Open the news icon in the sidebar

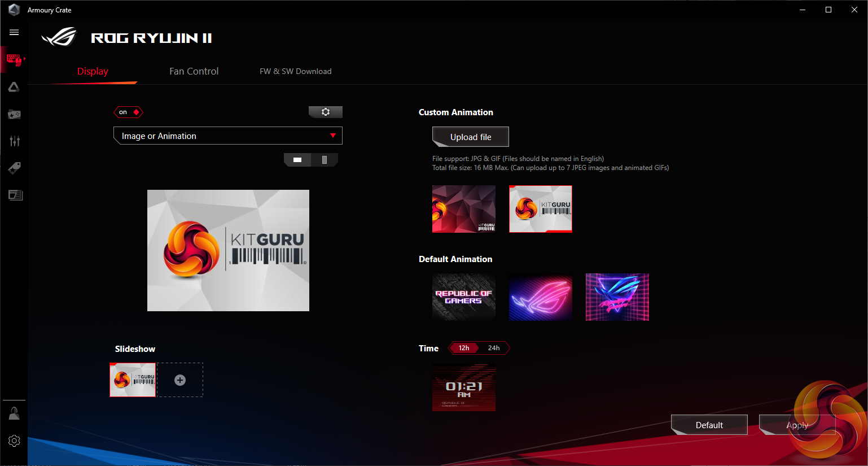pos(15,195)
